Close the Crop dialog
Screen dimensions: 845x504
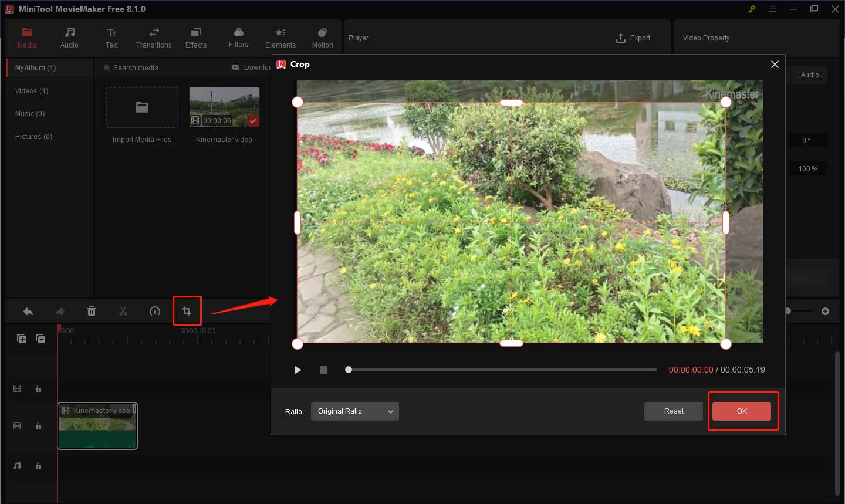pyautogui.click(x=775, y=65)
